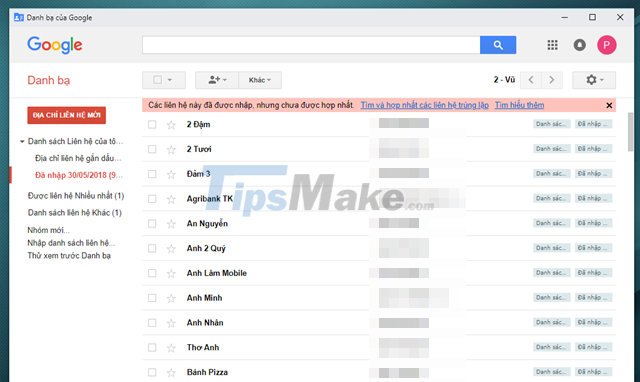
Task: Click Danh sác... label on 2 Đậm row
Action: (x=551, y=124)
